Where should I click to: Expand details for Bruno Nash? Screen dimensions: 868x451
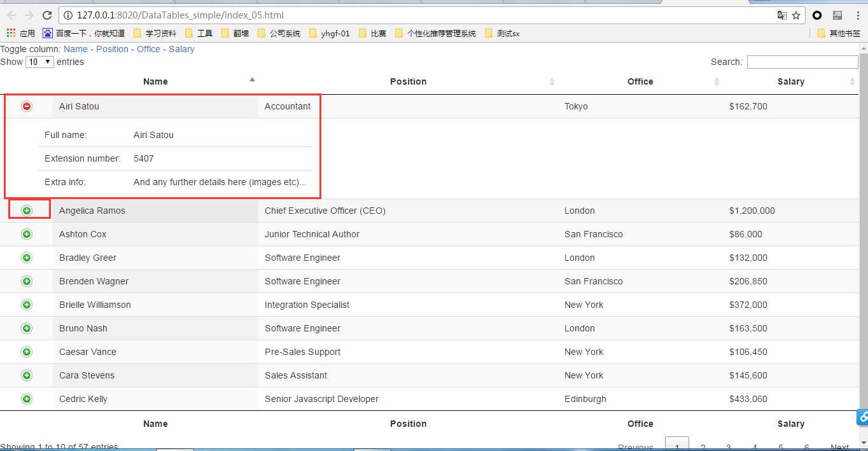tap(27, 328)
